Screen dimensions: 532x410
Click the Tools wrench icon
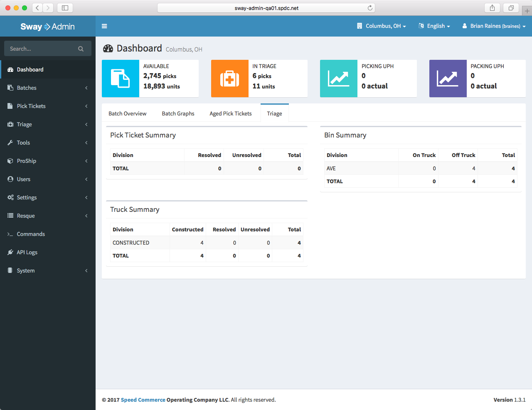click(10, 142)
